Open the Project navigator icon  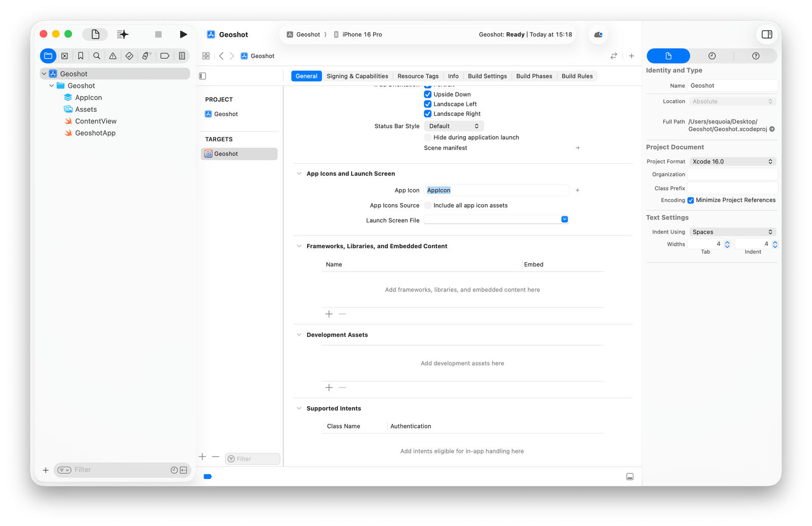[x=48, y=56]
